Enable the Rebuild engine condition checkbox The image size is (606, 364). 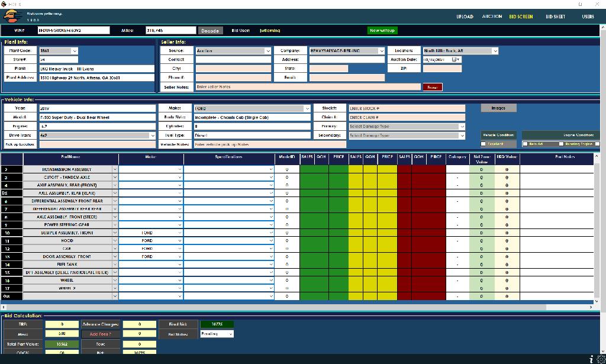click(525, 144)
